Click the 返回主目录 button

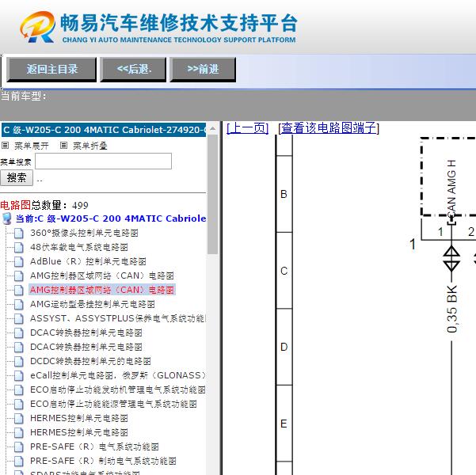tap(51, 70)
